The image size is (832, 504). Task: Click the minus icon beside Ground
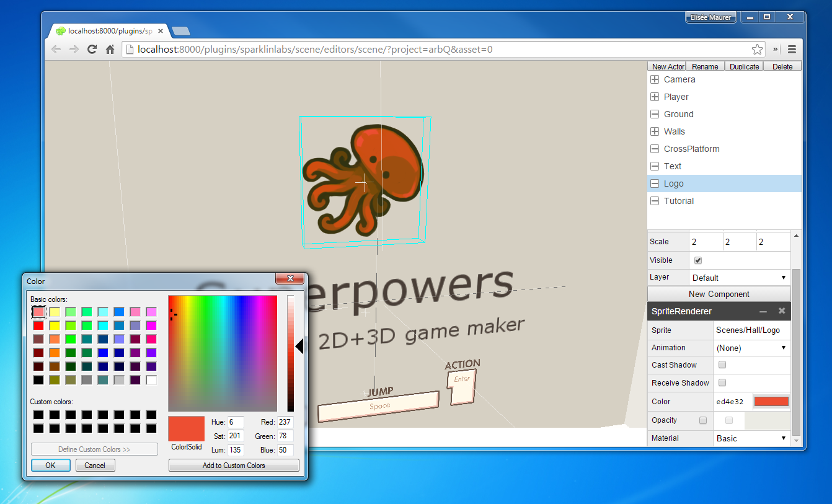(x=654, y=114)
